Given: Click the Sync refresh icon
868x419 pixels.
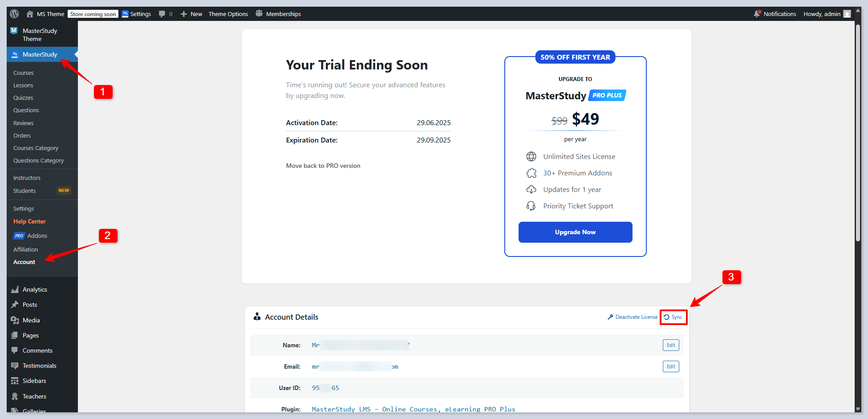Looking at the screenshot, I should pyautogui.click(x=666, y=317).
